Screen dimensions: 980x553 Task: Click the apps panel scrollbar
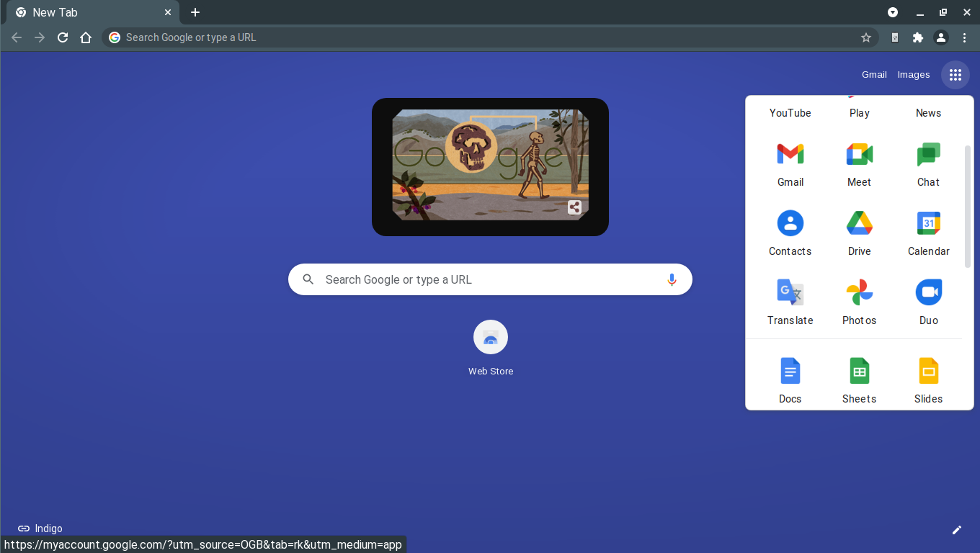click(968, 207)
